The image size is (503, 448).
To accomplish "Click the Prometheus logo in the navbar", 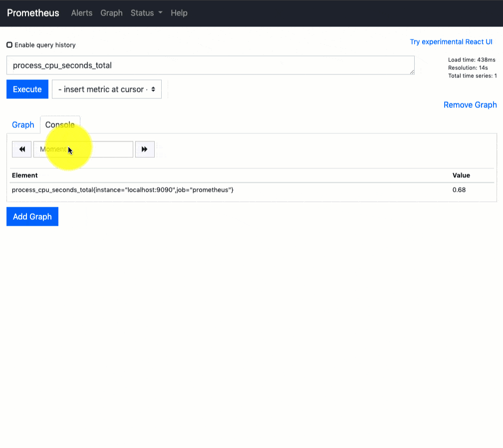I will (x=32, y=13).
